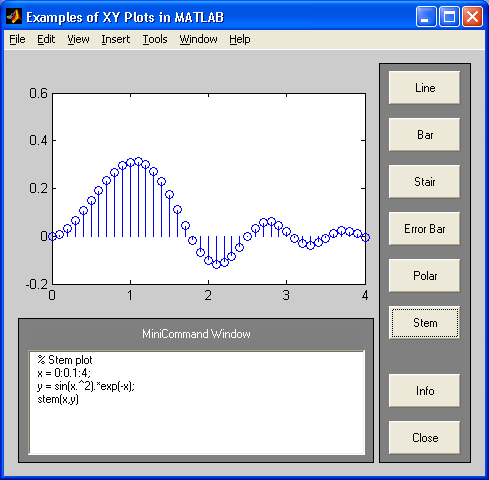The width and height of the screenshot is (489, 480).
Task: Open the Tools menu
Action: click(x=155, y=39)
